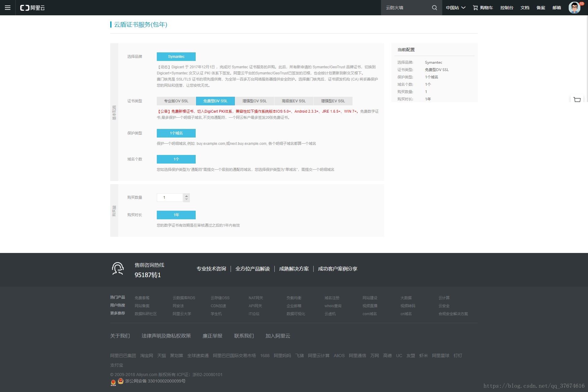The width and height of the screenshot is (588, 392).
Task: Click the 云防火墙 search box
Action: coord(407,8)
